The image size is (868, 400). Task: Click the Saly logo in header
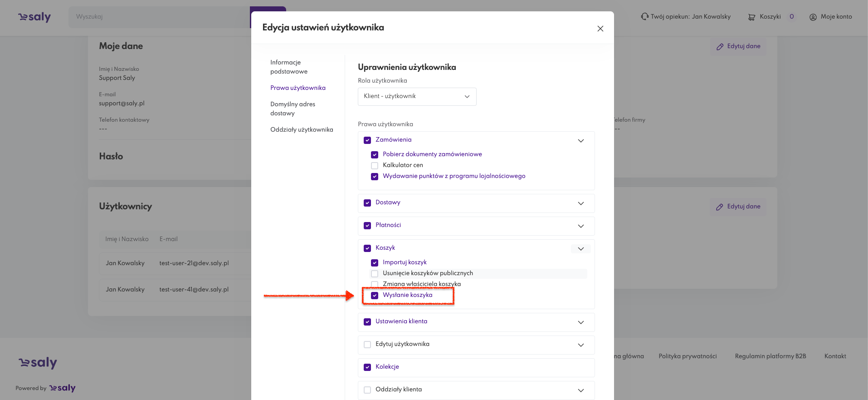click(x=34, y=17)
